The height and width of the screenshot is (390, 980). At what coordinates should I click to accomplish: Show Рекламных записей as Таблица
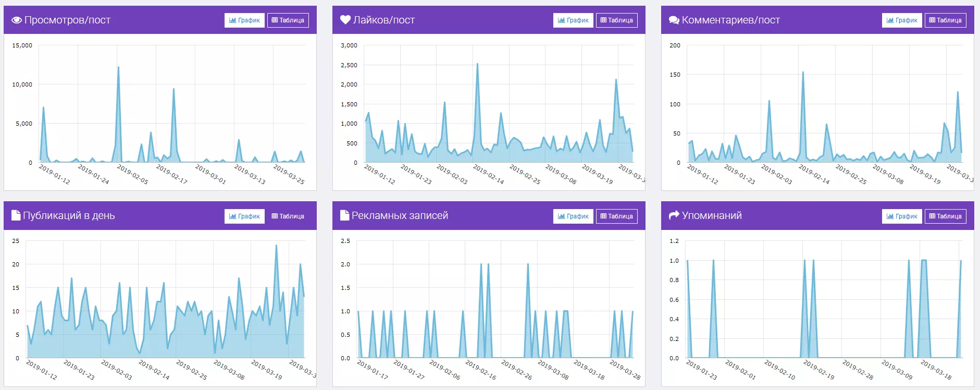pos(617,216)
